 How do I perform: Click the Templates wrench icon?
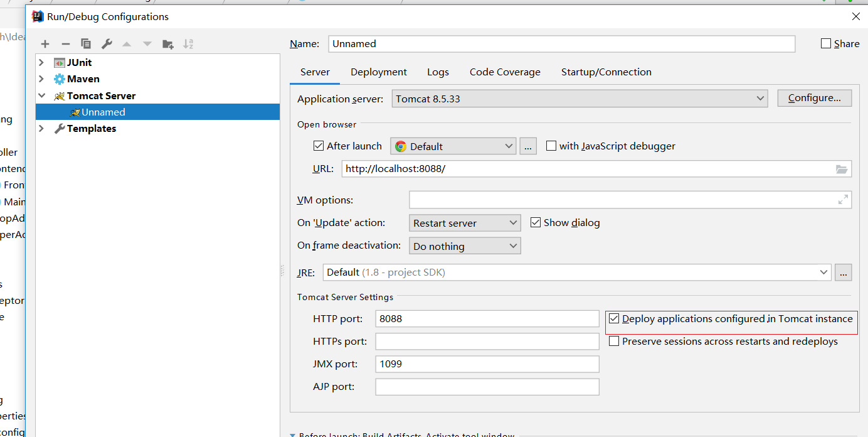(60, 129)
